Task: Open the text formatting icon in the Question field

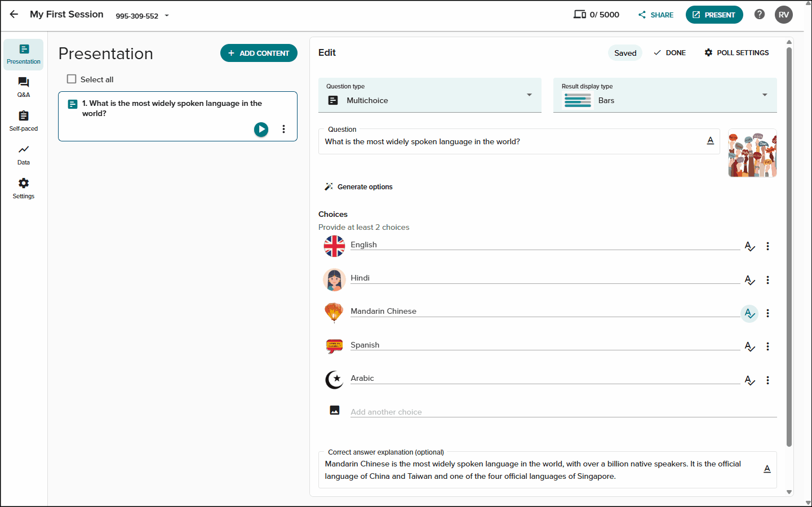Action: [x=711, y=141]
